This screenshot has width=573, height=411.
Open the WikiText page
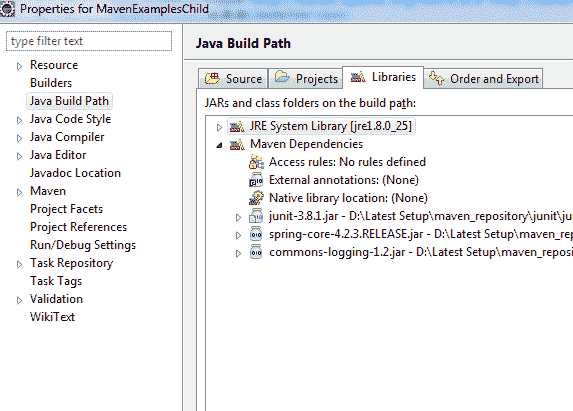[52, 317]
